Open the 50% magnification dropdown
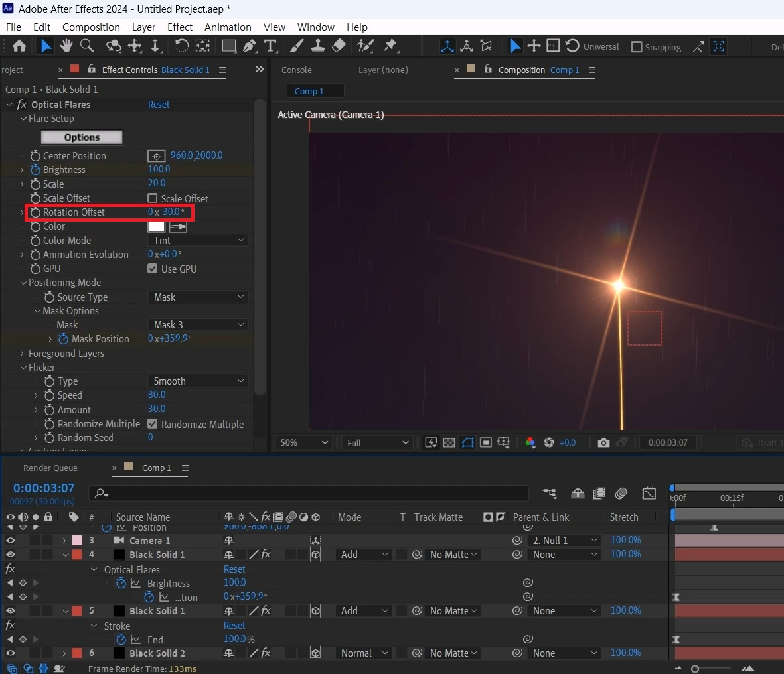Viewport: 784px width, 674px height. [303, 442]
